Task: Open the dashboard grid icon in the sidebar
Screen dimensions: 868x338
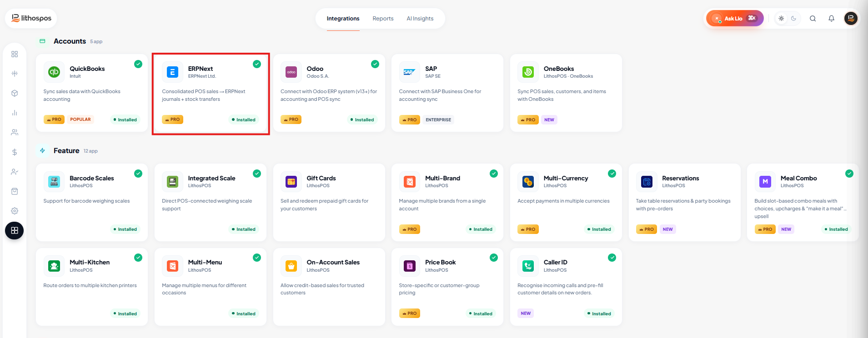Action: point(15,54)
